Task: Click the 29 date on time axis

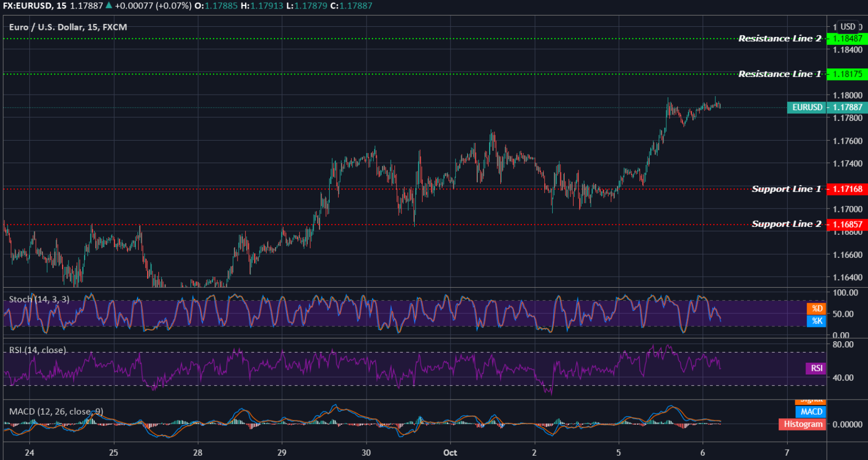Action: click(x=282, y=453)
